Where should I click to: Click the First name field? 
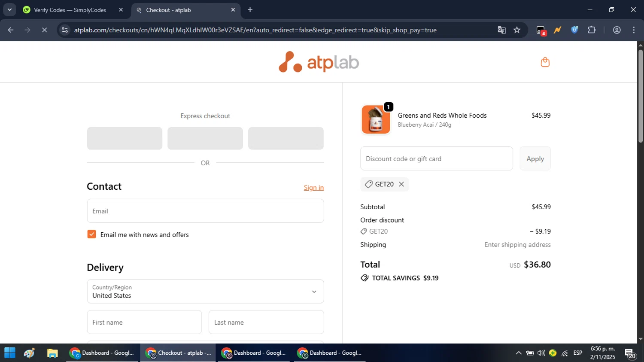click(x=144, y=322)
